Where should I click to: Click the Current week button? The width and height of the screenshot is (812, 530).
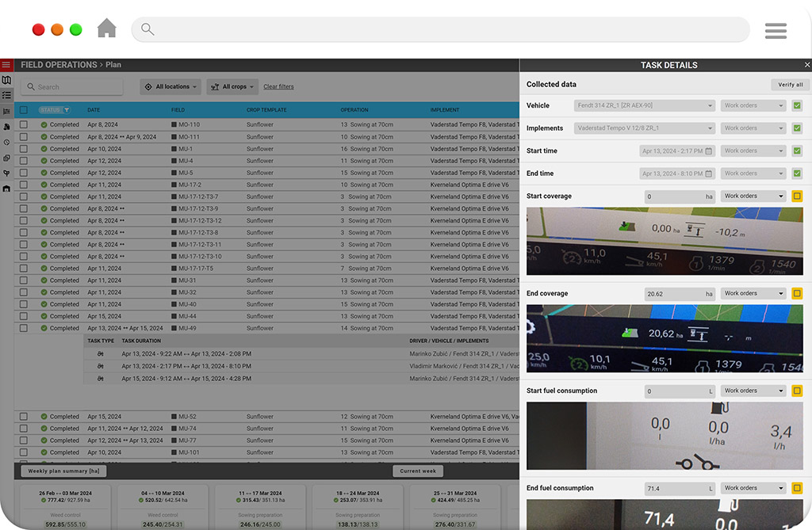pos(418,471)
